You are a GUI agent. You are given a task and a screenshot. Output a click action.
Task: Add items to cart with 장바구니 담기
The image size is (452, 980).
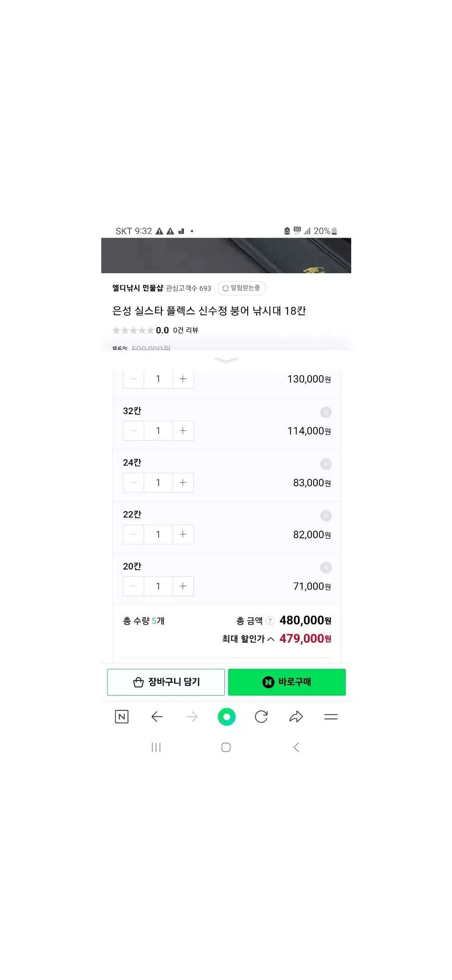click(166, 682)
